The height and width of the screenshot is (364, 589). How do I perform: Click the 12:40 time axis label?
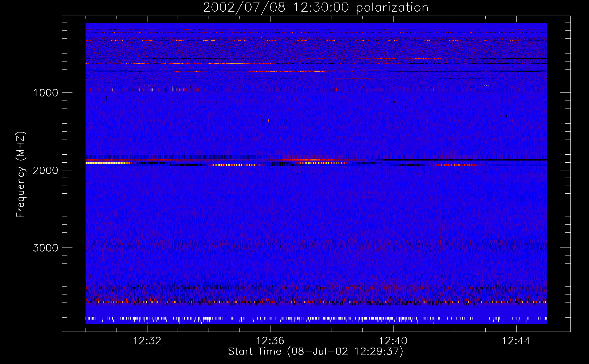pos(393,341)
